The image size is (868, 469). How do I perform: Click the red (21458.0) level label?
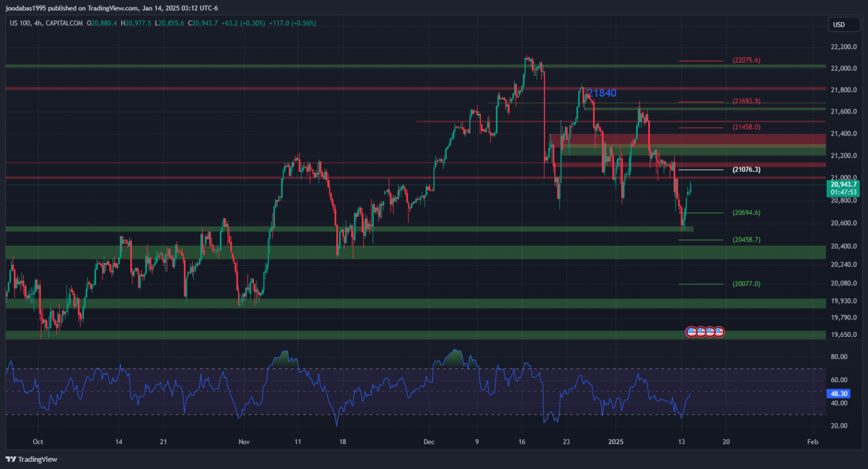pyautogui.click(x=746, y=127)
